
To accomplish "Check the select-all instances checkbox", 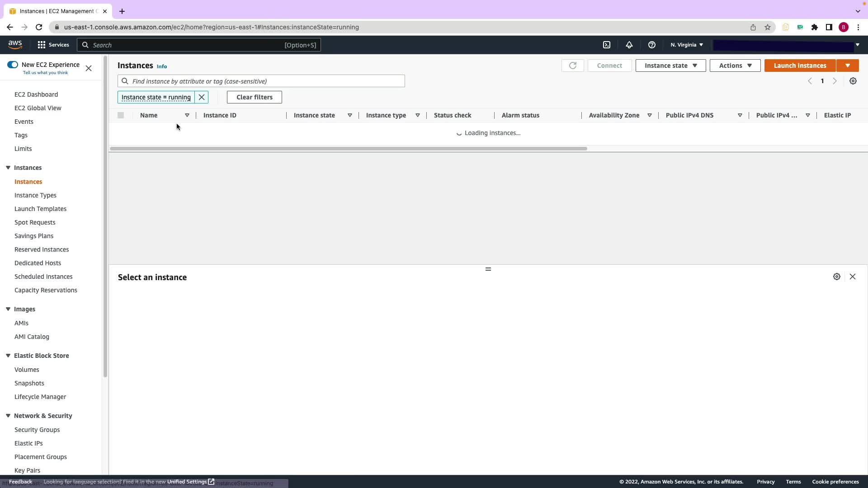I will click(x=121, y=115).
